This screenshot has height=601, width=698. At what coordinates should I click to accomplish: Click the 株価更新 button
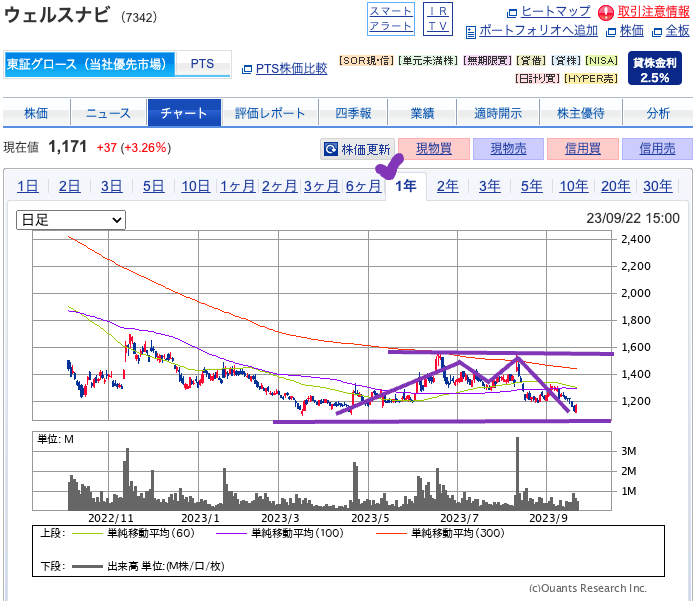(357, 149)
